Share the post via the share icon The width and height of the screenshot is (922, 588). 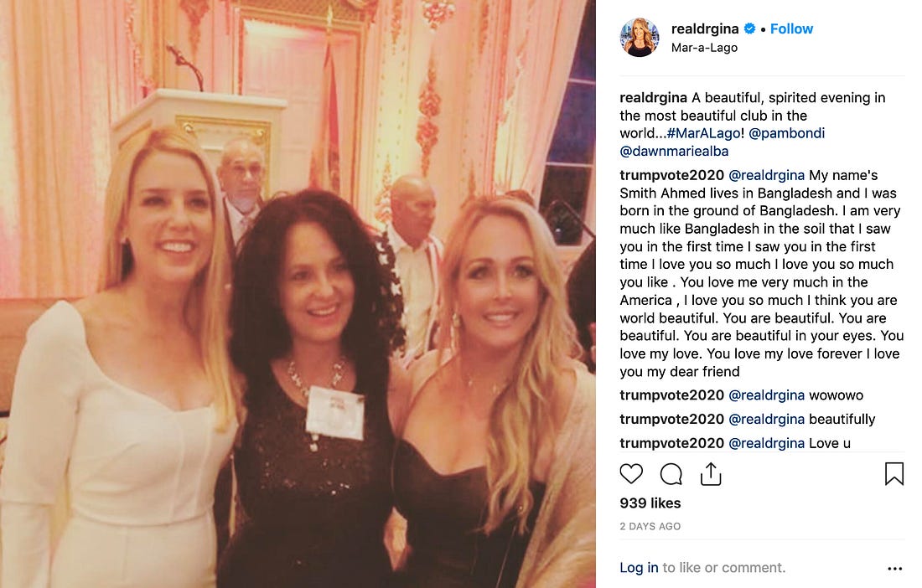(x=710, y=473)
